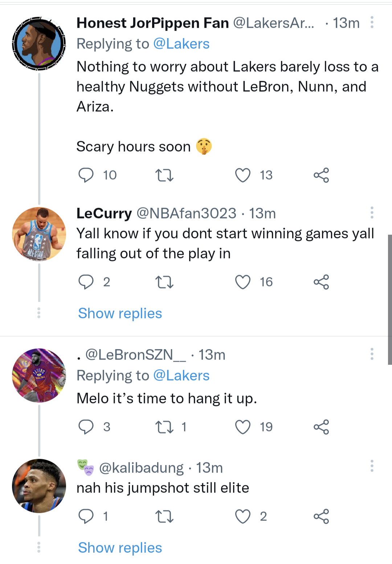The width and height of the screenshot is (392, 564).
Task: Like Honest JorPippen Fan's tweet
Action: coord(242,175)
